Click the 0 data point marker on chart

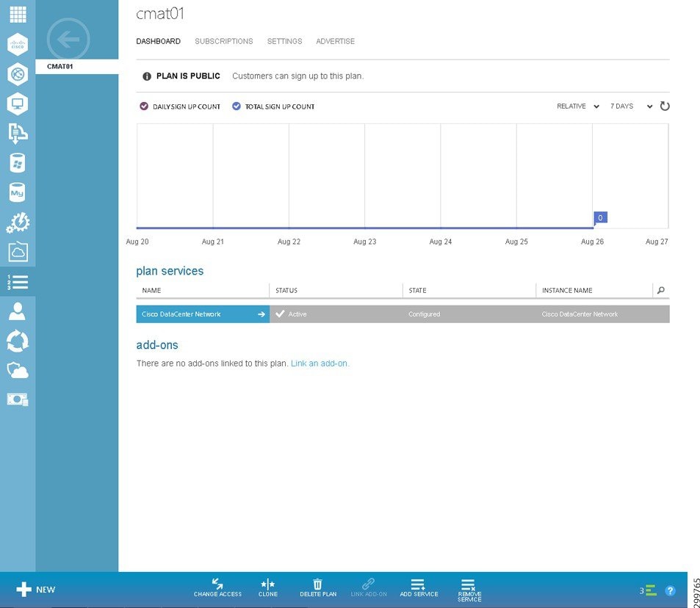[x=600, y=218]
